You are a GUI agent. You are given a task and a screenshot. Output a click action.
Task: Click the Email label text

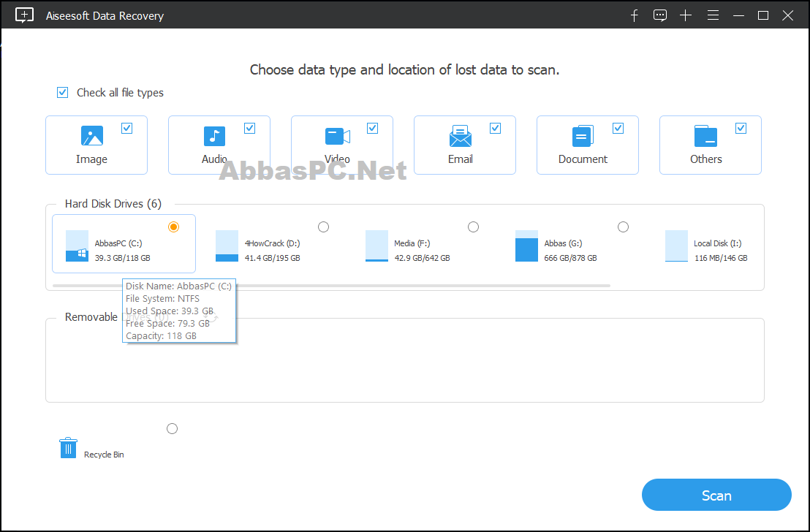461,159
